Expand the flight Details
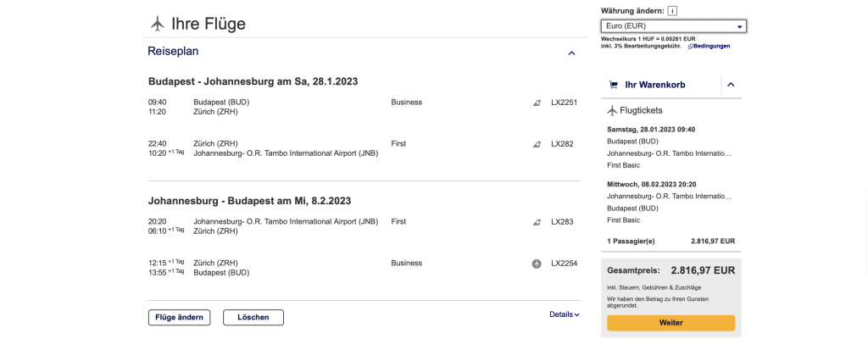 565,314
